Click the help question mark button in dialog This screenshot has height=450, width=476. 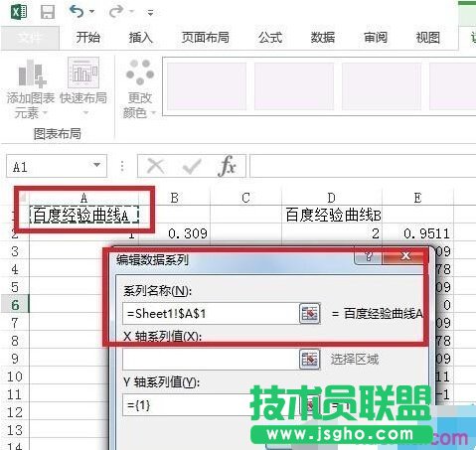pyautogui.click(x=368, y=256)
